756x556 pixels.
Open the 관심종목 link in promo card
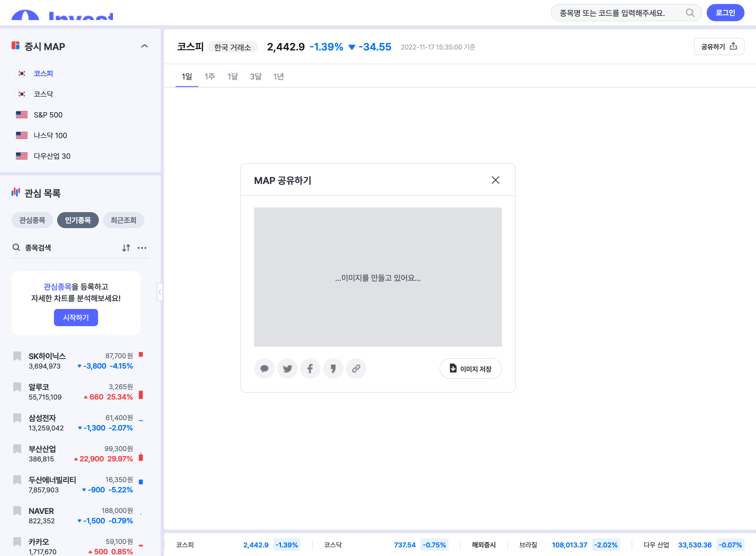point(58,286)
